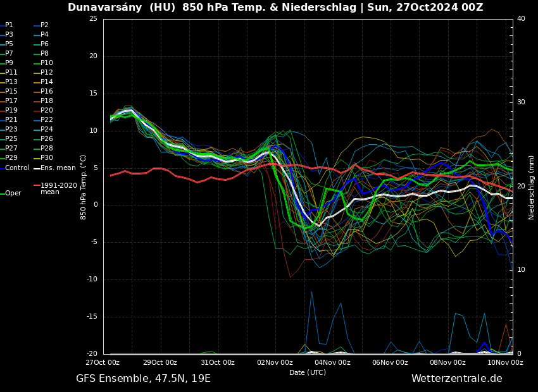Image resolution: width=538 pixels, height=392 pixels.
Task: Click the 1991-2020 mean legend entry
Action: [x=58, y=189]
